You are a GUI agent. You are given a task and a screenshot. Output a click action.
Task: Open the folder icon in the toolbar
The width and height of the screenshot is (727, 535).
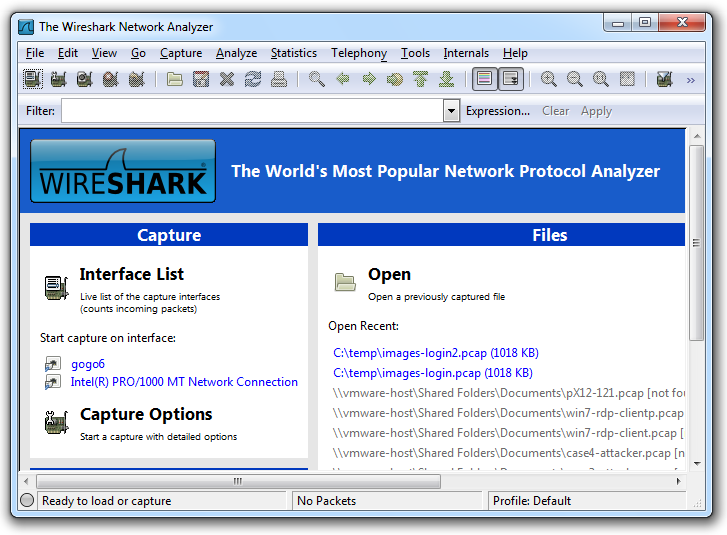point(175,79)
